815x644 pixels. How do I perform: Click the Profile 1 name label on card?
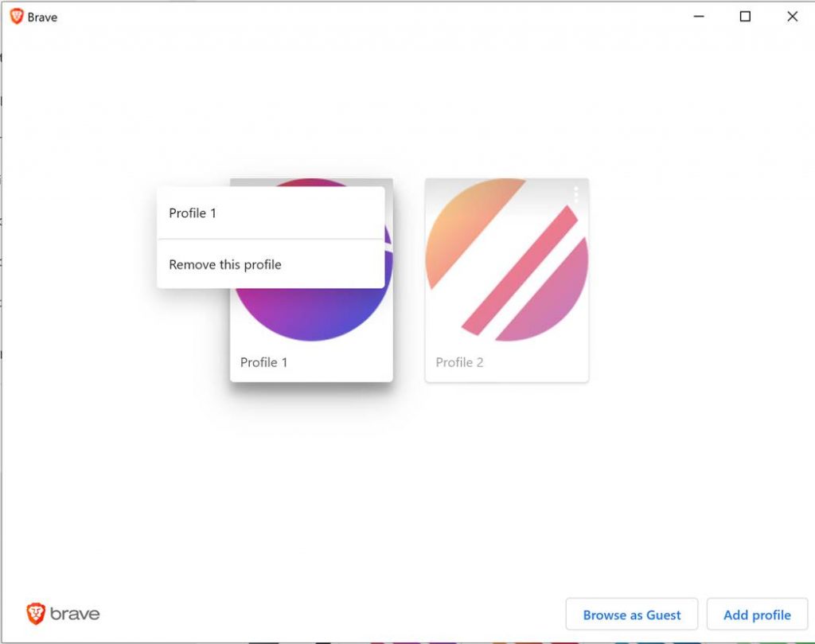[x=264, y=362]
